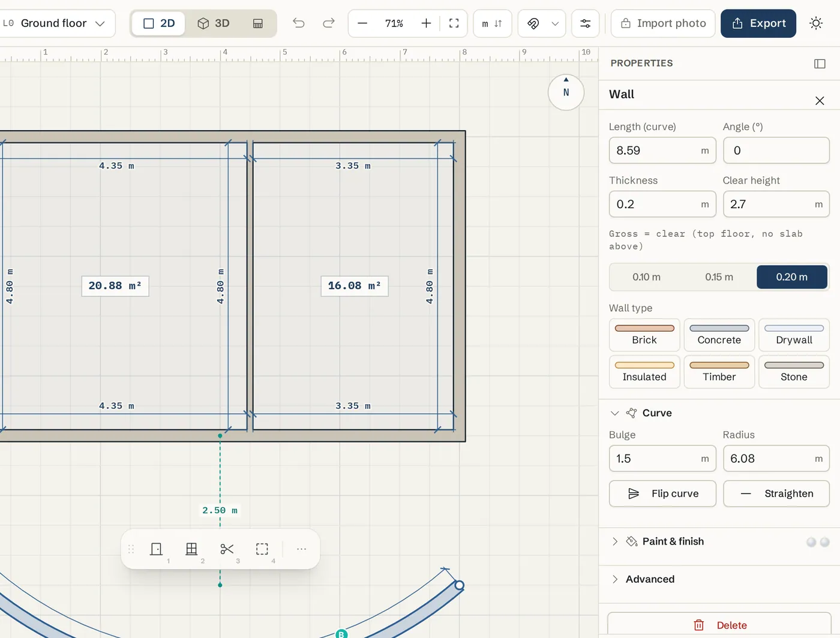Switch to the 2D view tab
Screen dimensions: 840x638
[159, 23]
